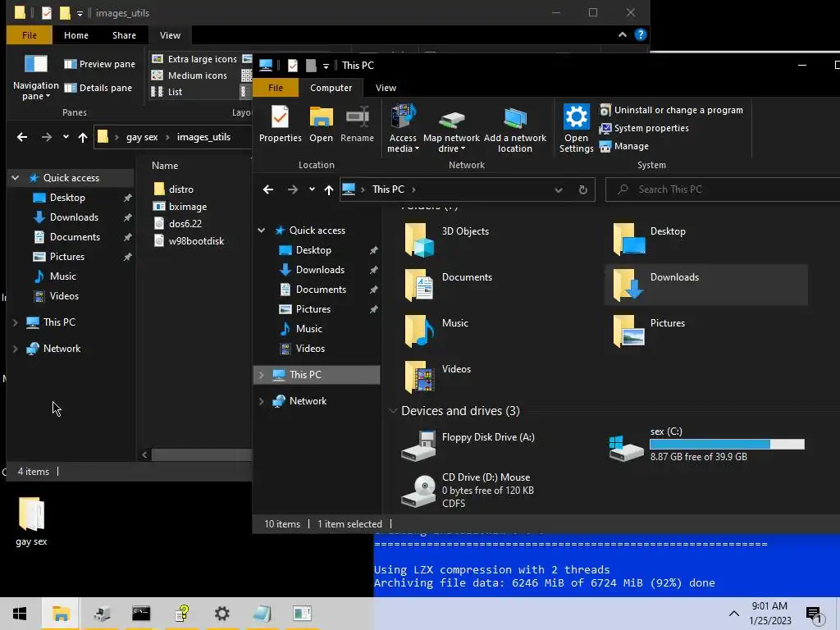Expand Network node in images_utils window

15,348
